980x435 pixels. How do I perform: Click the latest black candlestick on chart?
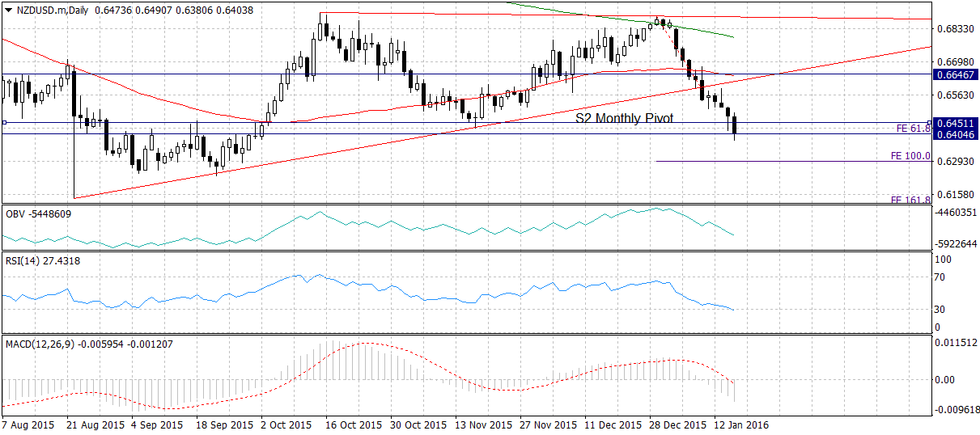(735, 125)
